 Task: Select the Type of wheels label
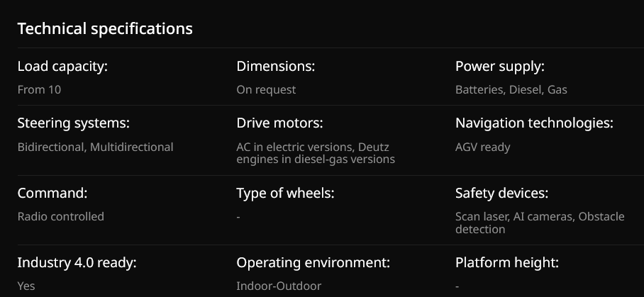point(285,193)
